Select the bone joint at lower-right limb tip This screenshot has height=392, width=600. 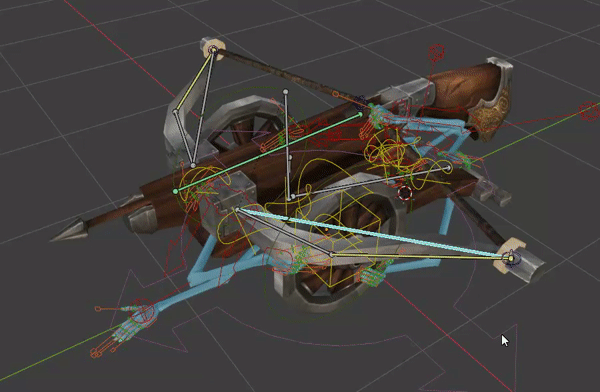pos(511,259)
